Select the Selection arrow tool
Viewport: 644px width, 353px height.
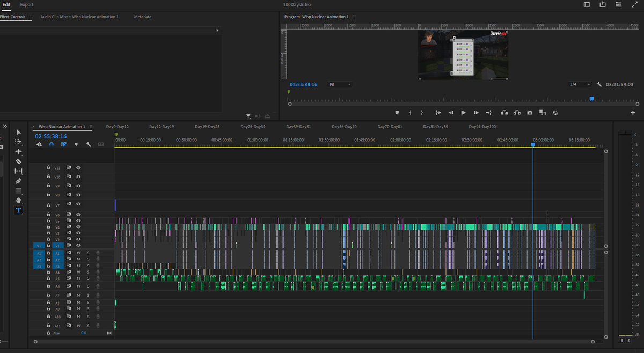pyautogui.click(x=18, y=132)
